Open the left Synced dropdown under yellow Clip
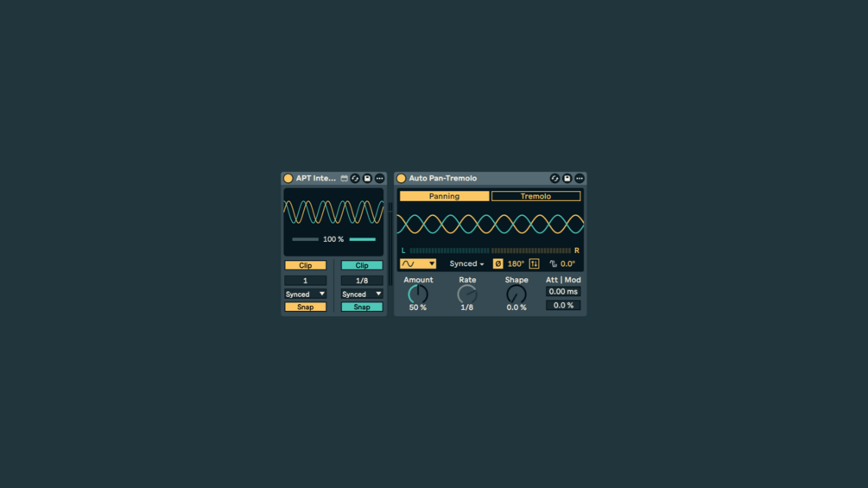868x488 pixels. [306, 294]
